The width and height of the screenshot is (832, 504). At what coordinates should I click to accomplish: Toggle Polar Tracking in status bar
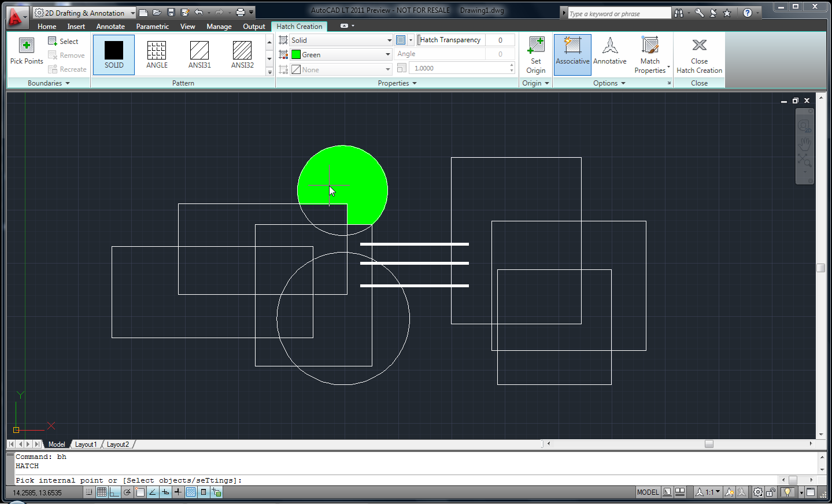[127, 492]
